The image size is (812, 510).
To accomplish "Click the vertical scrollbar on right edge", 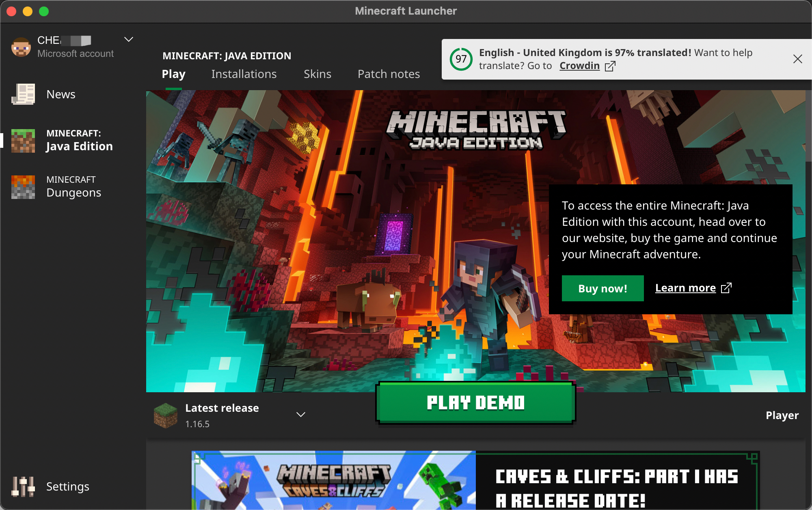I will tap(808, 126).
